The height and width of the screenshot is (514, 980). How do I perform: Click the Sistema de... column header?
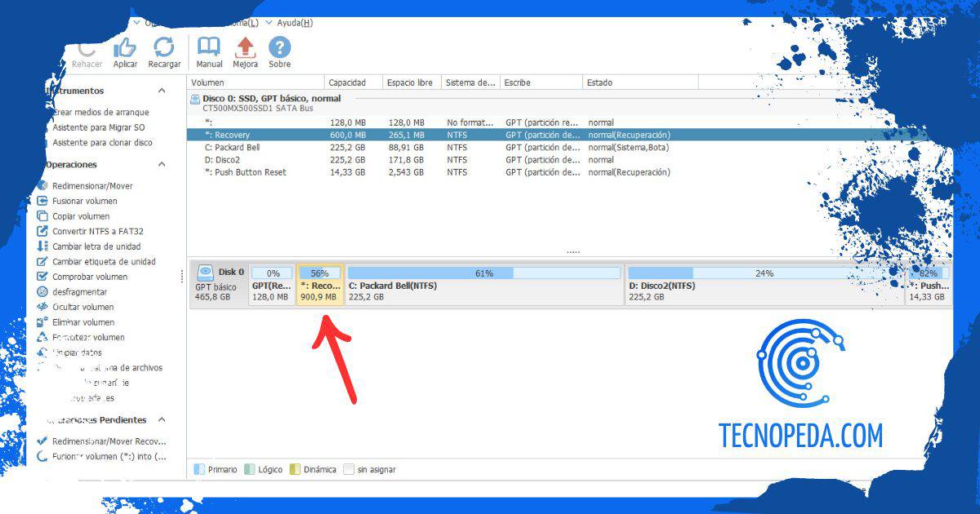[x=470, y=82]
